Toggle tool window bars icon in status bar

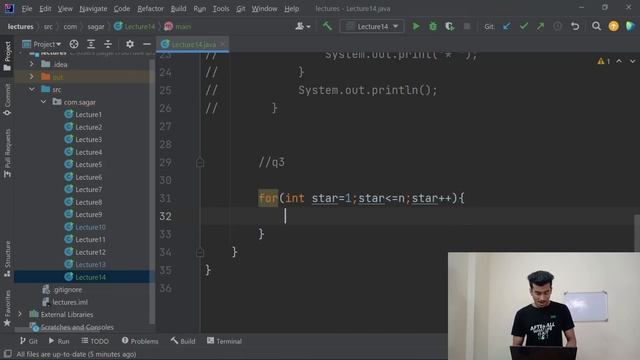point(7,354)
